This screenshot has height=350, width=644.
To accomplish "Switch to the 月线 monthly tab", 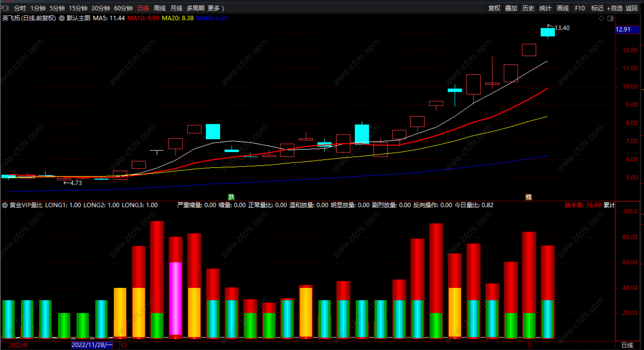I will point(176,8).
